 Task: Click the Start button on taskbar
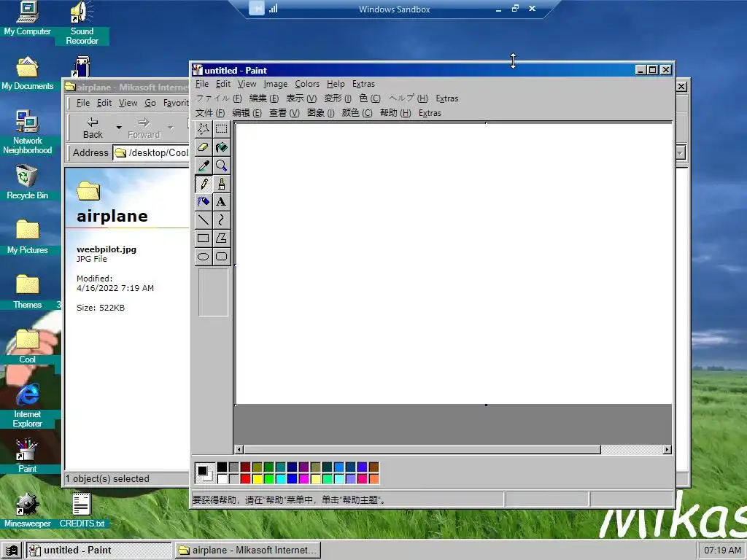click(x=11, y=551)
